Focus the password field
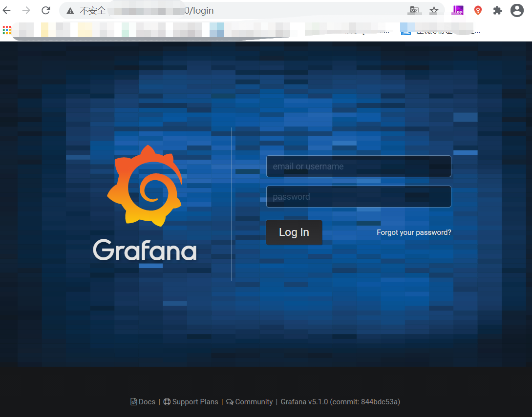Viewport: 532px width, 417px height. coord(359,197)
